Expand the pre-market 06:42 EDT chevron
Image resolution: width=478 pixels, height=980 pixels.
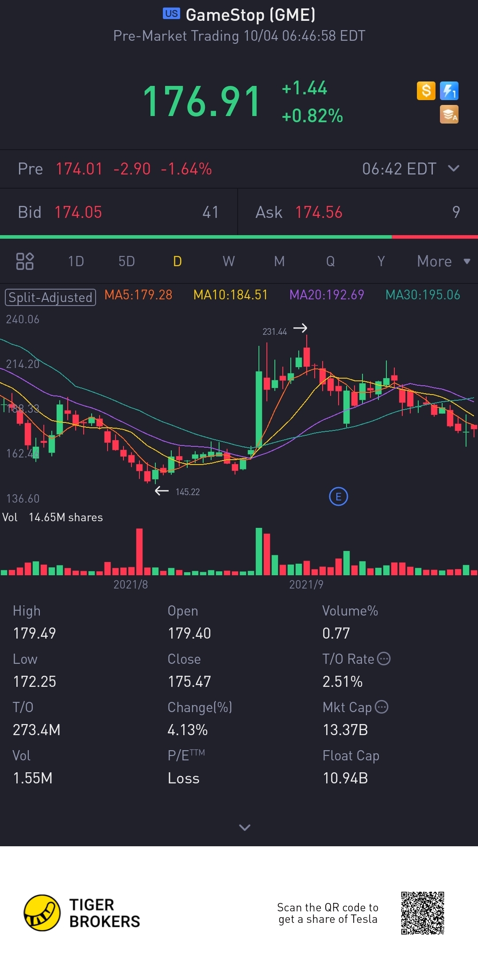click(454, 168)
